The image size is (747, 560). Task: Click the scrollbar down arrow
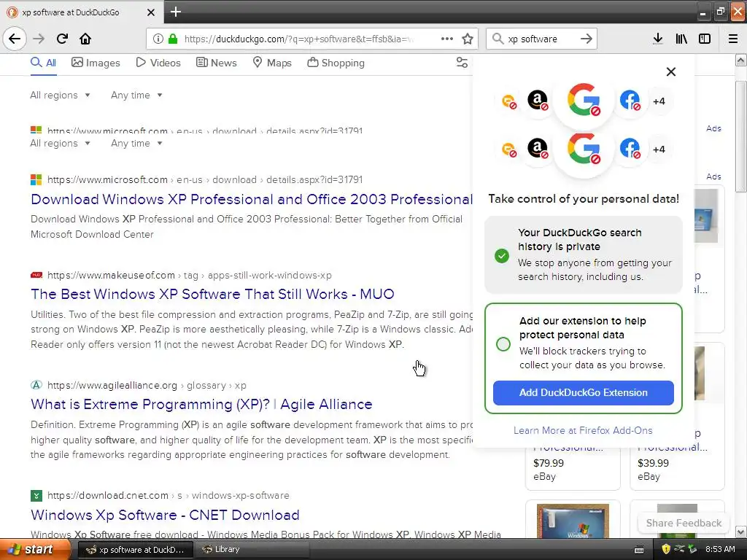pos(741,532)
